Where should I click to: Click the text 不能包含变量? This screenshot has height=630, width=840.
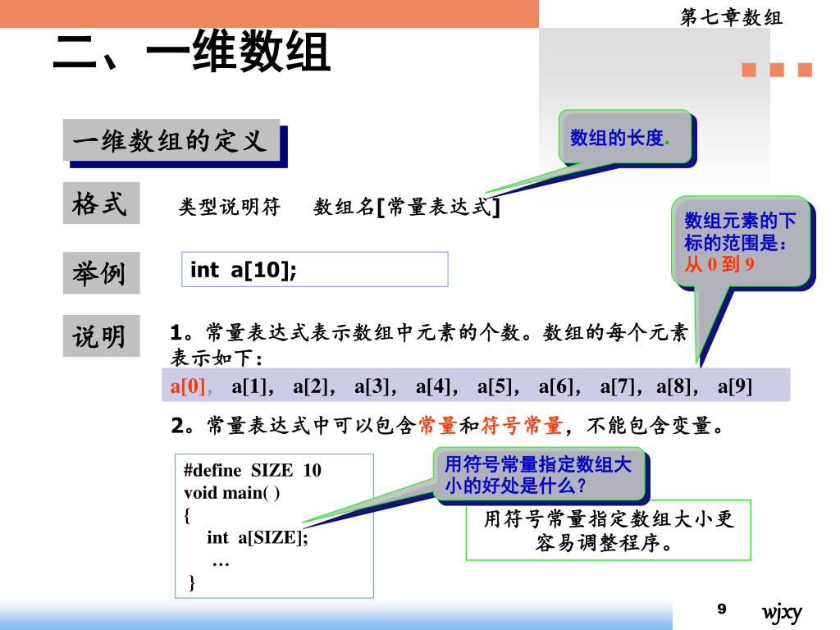[x=650, y=426]
